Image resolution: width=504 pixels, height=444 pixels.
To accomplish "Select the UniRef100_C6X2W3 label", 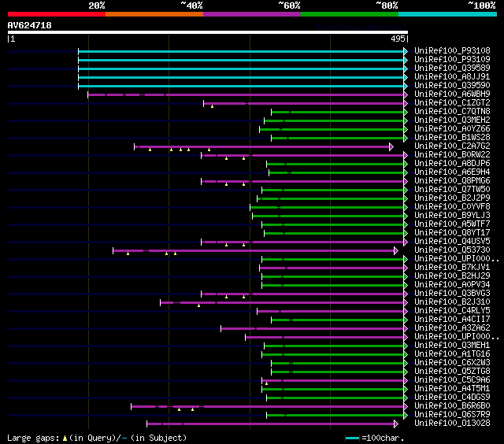I will pos(452,363).
